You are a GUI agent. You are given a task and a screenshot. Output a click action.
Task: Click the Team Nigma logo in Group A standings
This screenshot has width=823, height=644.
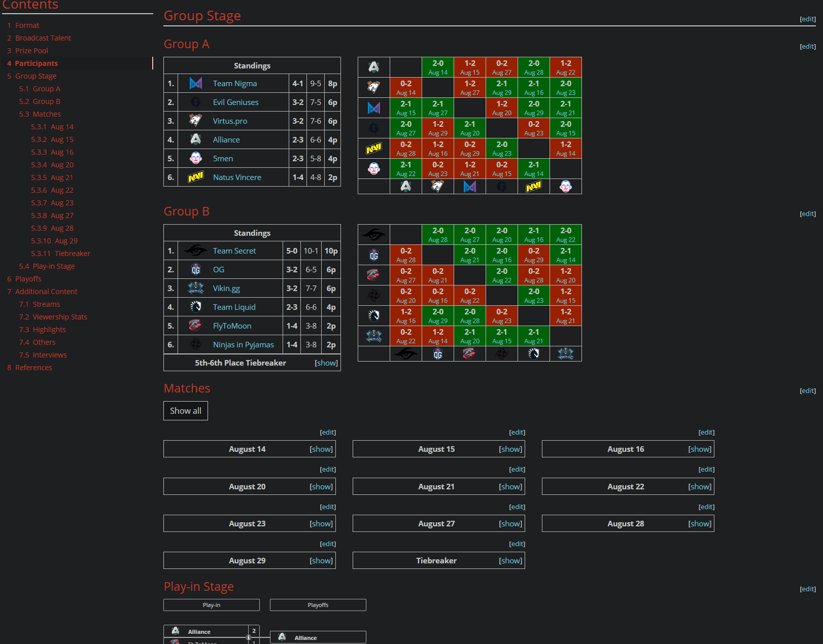tap(195, 83)
